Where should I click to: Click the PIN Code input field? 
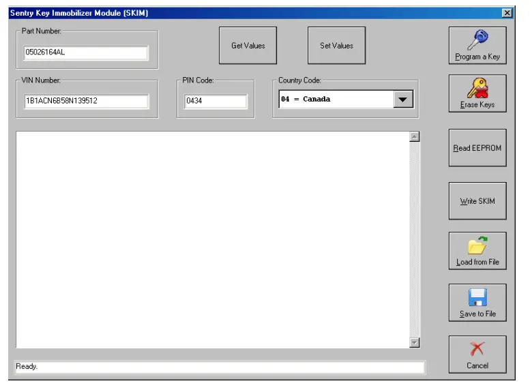click(216, 101)
